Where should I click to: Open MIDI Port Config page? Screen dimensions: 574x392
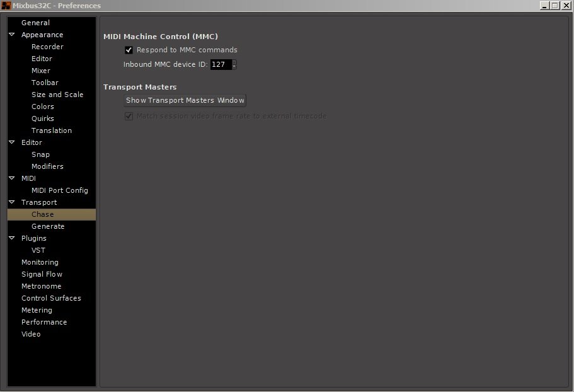[60, 190]
